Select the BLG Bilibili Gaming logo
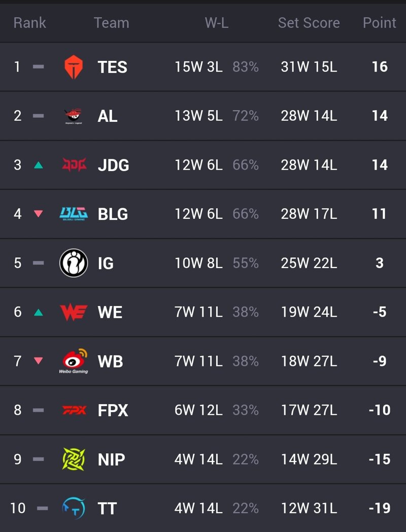This screenshot has width=406, height=532. coord(74,214)
